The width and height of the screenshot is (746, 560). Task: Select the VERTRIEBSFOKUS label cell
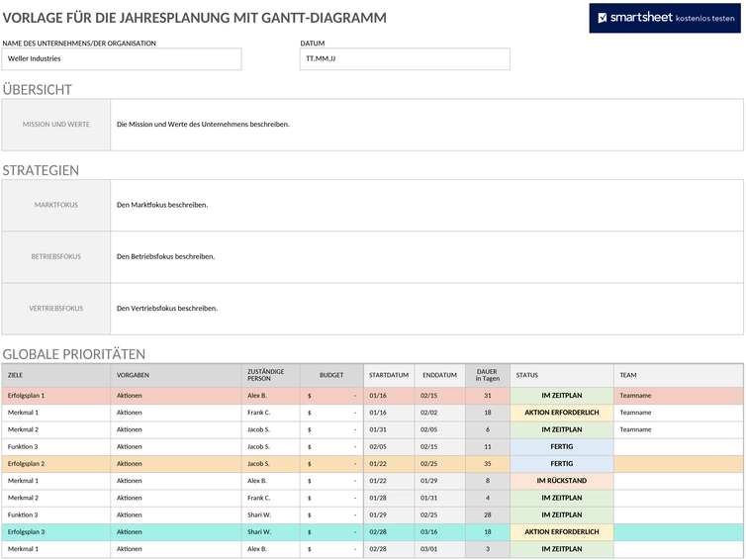point(56,309)
